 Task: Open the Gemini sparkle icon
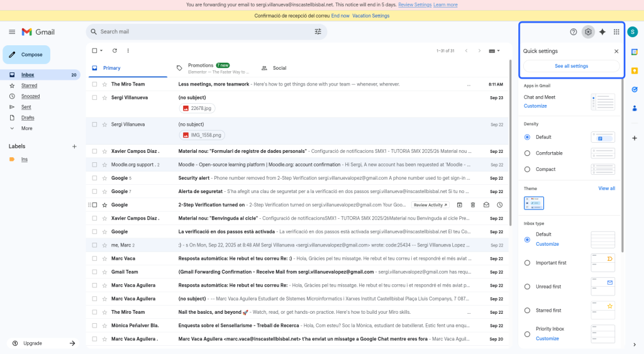coord(602,32)
